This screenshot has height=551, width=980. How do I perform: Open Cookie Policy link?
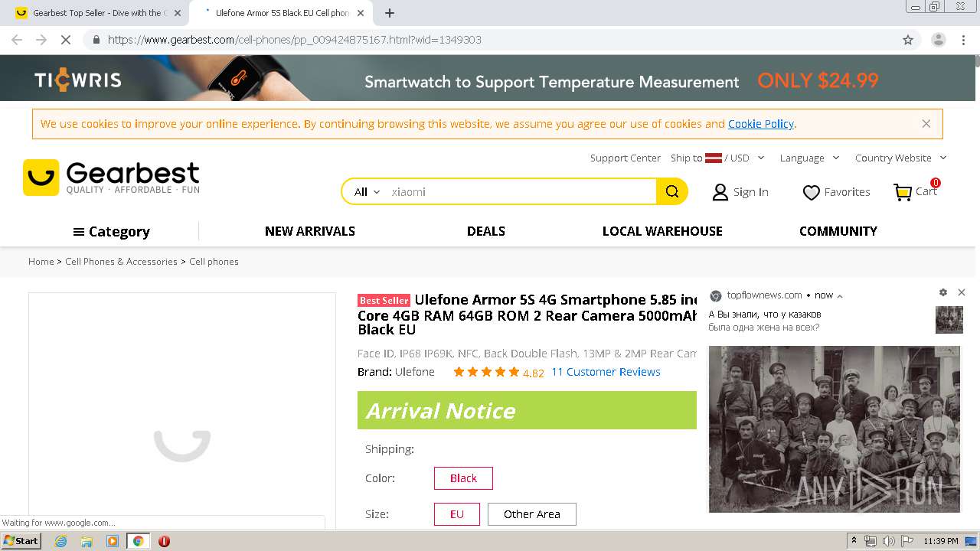pos(761,124)
